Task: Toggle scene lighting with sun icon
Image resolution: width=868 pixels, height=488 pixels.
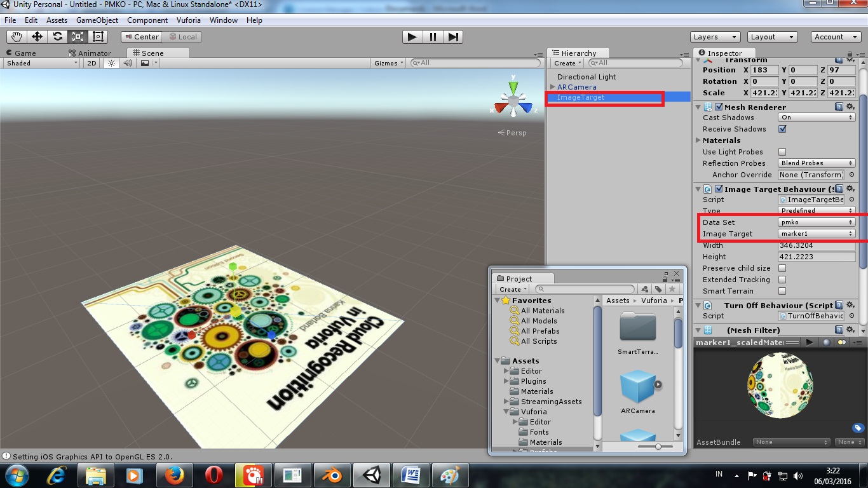Action: (x=112, y=63)
